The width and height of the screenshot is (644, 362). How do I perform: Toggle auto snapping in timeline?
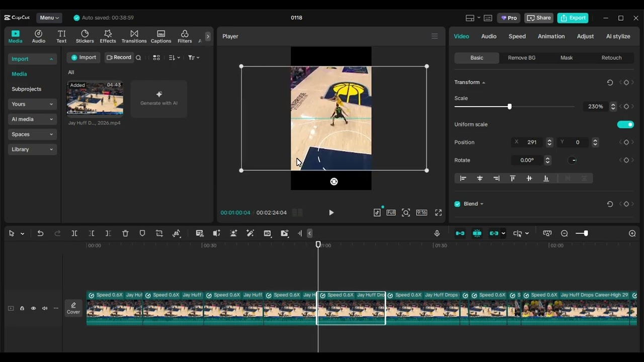(x=477, y=233)
